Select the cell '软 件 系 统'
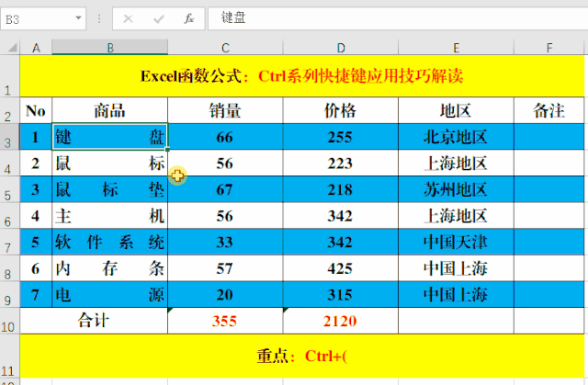 point(110,242)
